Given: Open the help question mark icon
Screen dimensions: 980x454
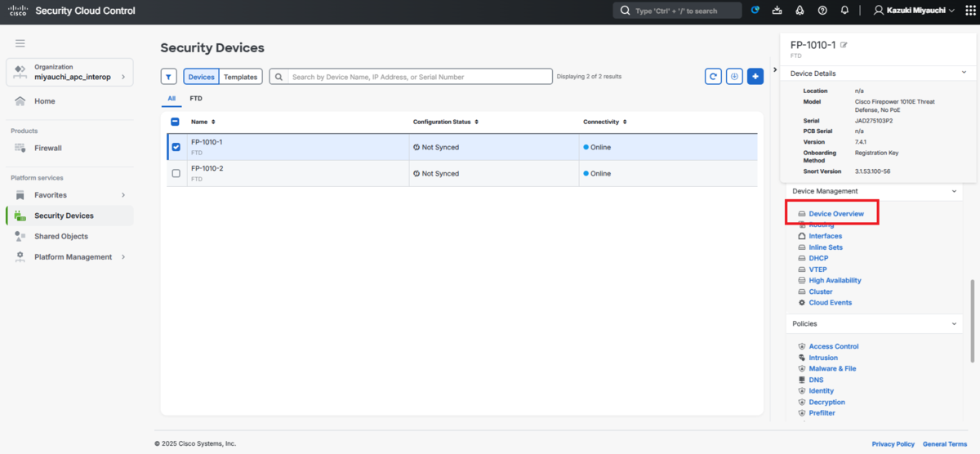Looking at the screenshot, I should 822,11.
